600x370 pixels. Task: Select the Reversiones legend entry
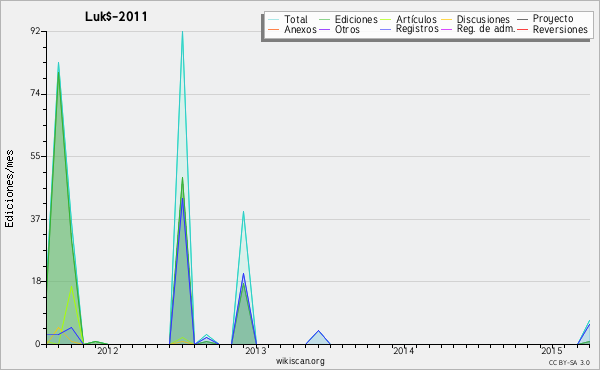point(560,29)
